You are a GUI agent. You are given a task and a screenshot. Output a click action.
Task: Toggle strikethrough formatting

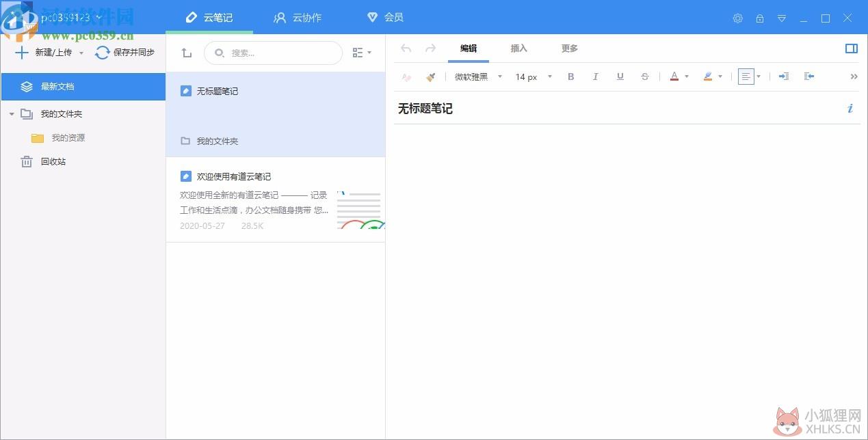[644, 77]
